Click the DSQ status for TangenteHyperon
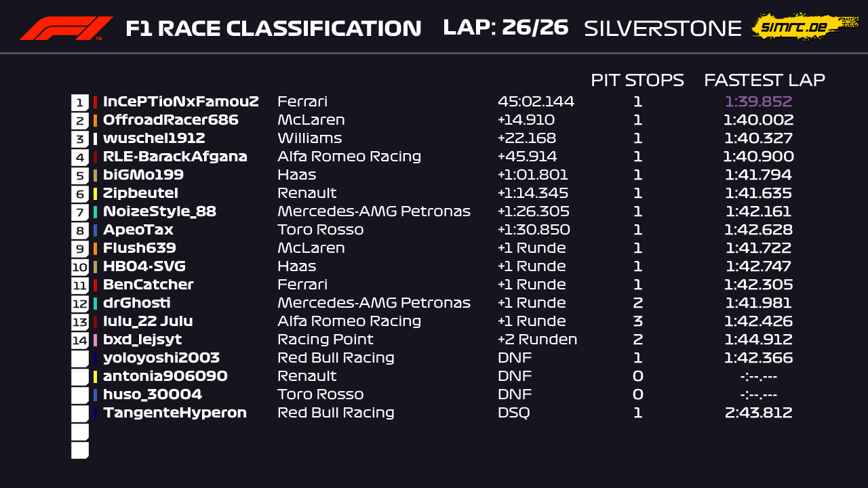 (513, 413)
